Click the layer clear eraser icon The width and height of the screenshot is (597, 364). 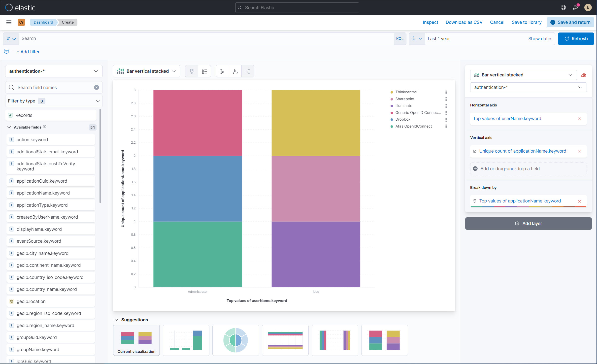584,75
